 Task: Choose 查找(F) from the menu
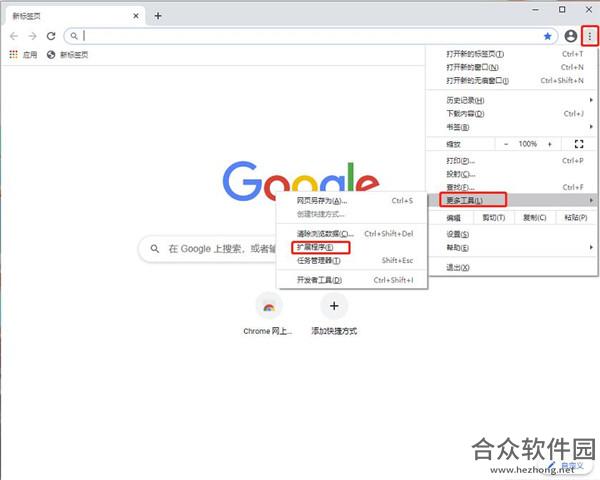pyautogui.click(x=512, y=187)
